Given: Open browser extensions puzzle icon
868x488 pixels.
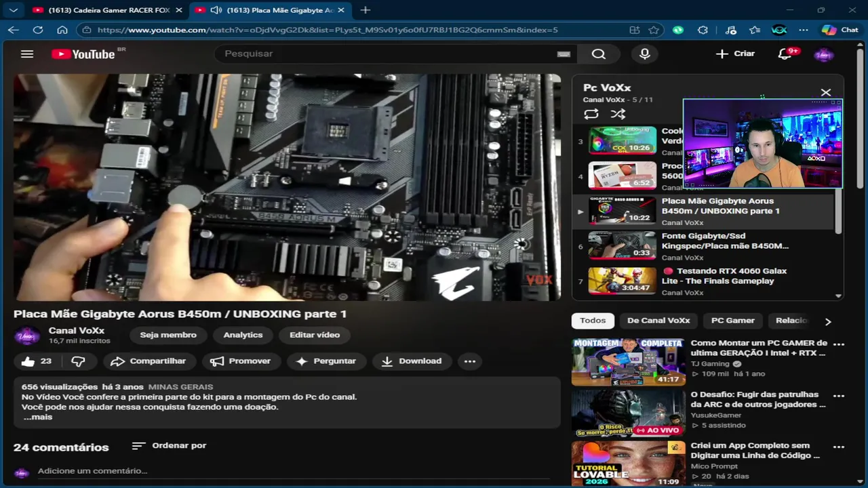Looking at the screenshot, I should [x=703, y=30].
